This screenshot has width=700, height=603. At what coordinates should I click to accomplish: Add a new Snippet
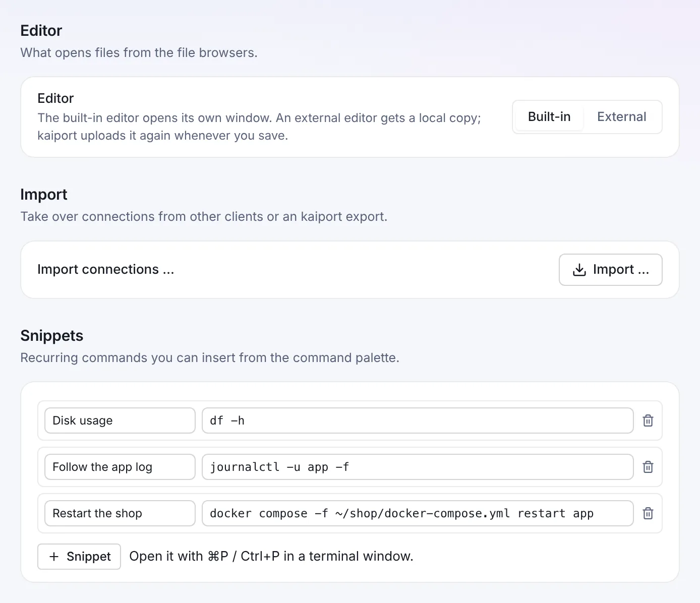pyautogui.click(x=79, y=557)
